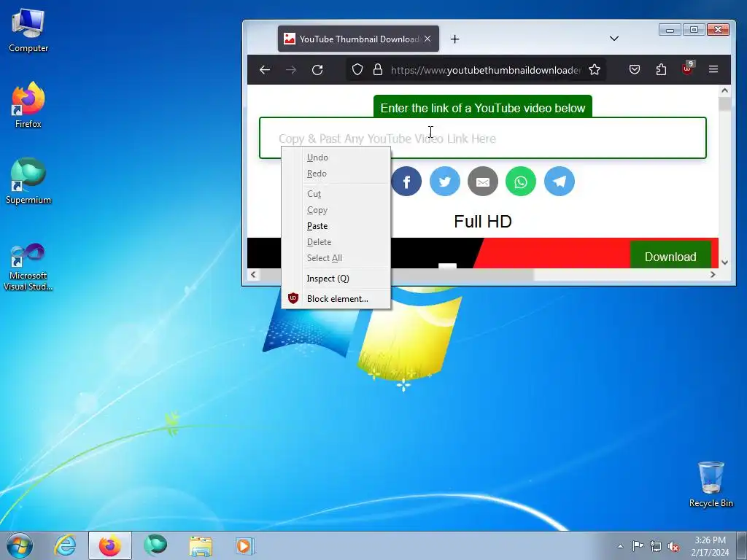Open Windows Explorer from the taskbar
The width and height of the screenshot is (747, 560).
pyautogui.click(x=201, y=545)
